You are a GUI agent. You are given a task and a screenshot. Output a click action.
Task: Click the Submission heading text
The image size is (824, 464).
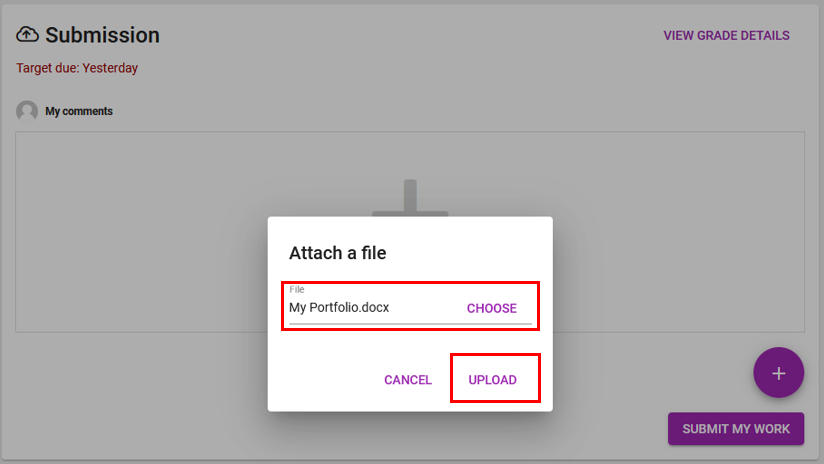click(102, 35)
